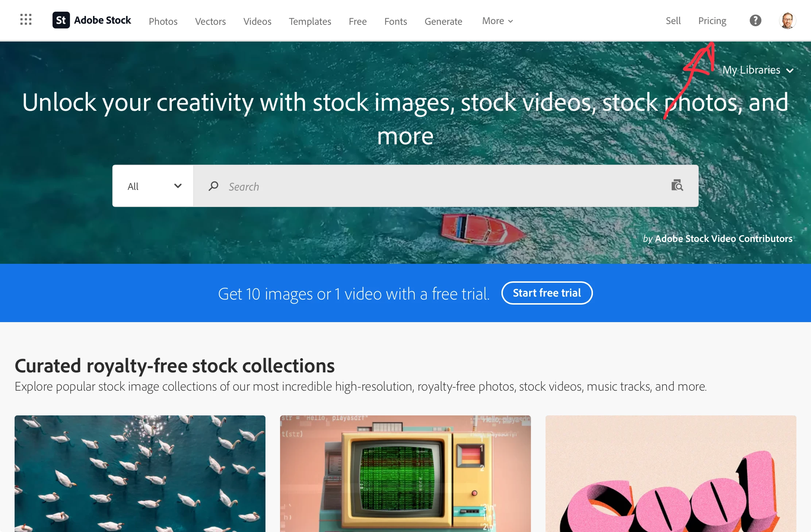Click the magnifying glass search icon
Screen dimensions: 811x532
[213, 186]
